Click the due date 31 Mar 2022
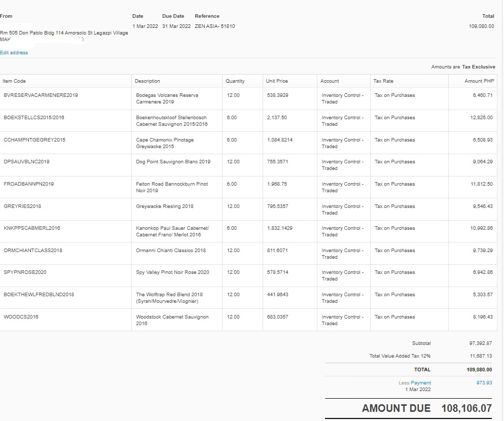The image size is (504, 421). coord(176,26)
